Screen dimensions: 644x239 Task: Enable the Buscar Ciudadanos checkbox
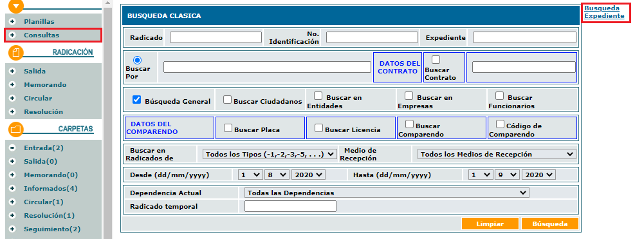(228, 100)
